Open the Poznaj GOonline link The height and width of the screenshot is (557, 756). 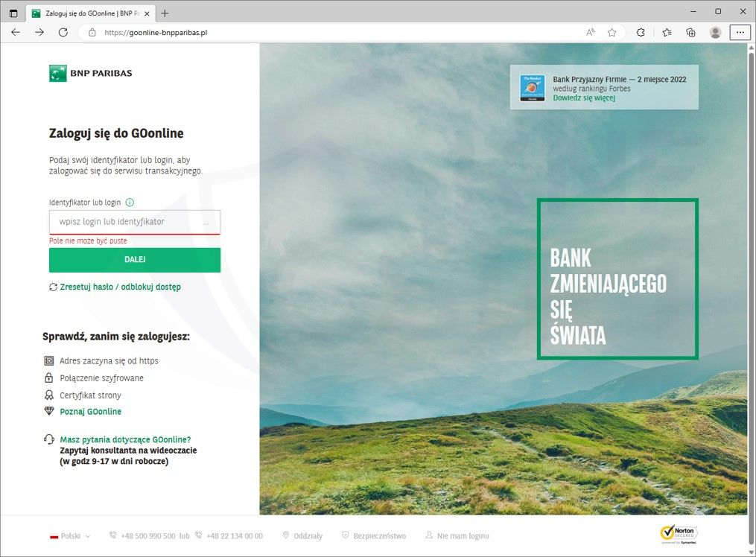(90, 412)
